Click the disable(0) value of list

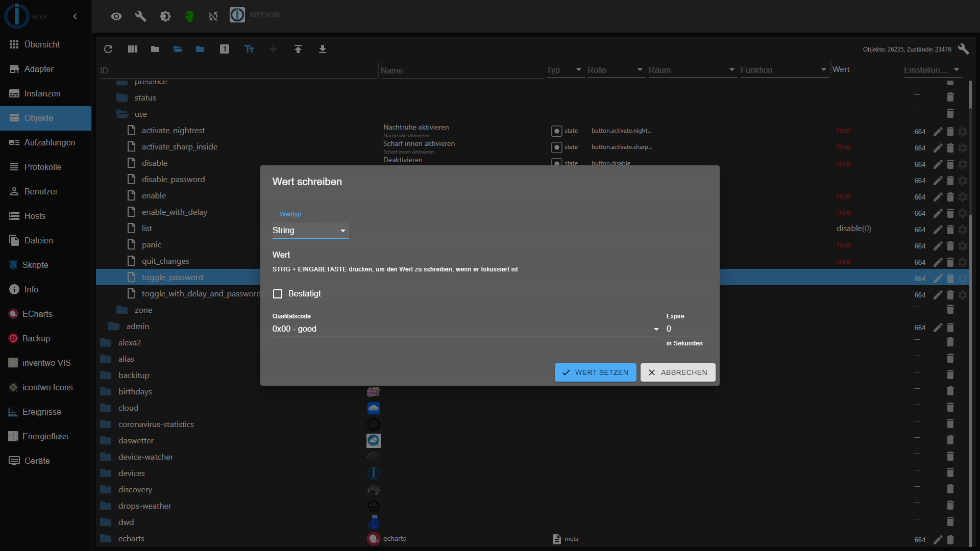click(853, 229)
